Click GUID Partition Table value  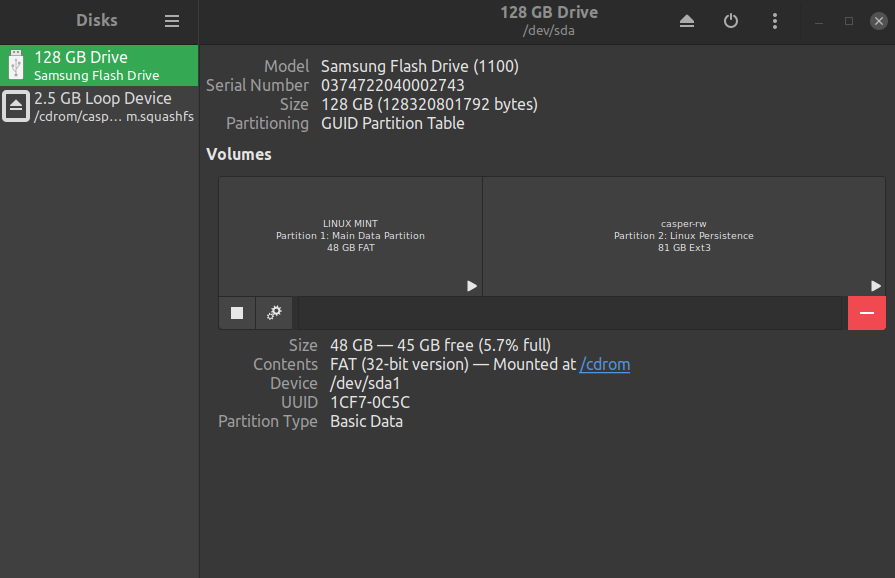[x=393, y=123]
